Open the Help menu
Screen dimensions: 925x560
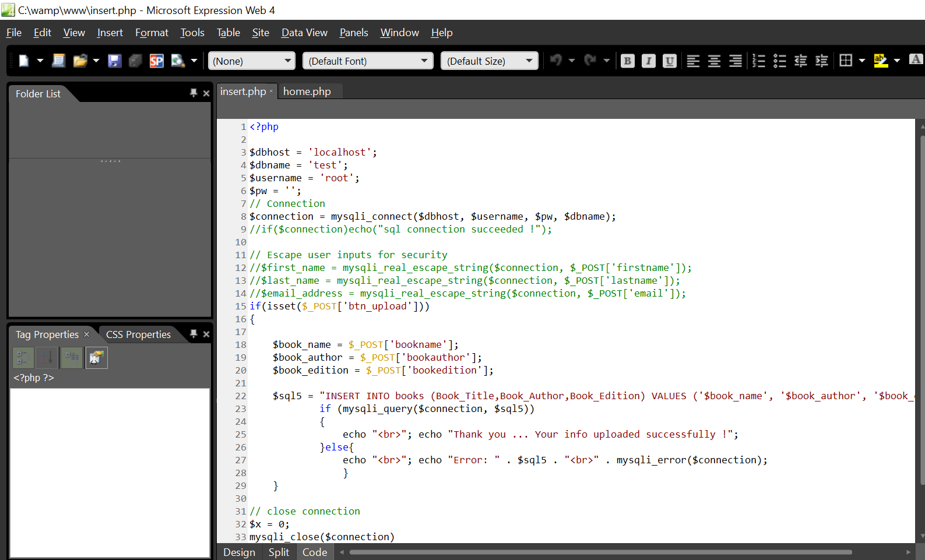tap(442, 33)
